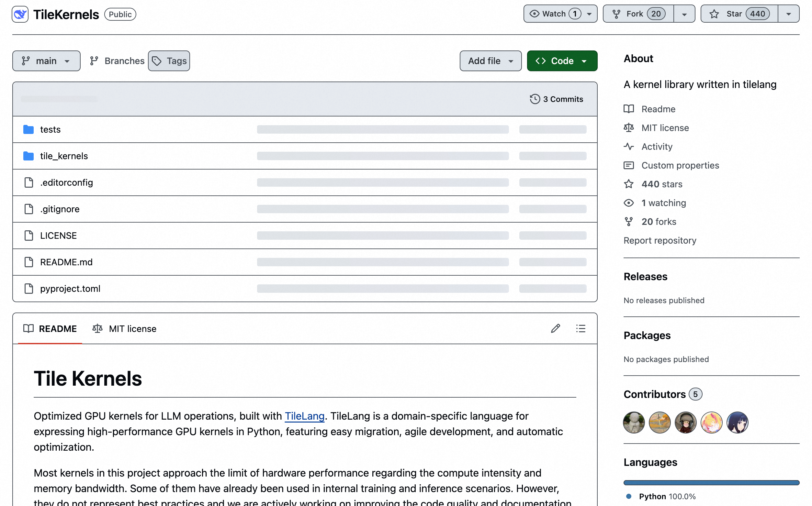Click the Python language progress bar
812x506 pixels.
(x=711, y=483)
